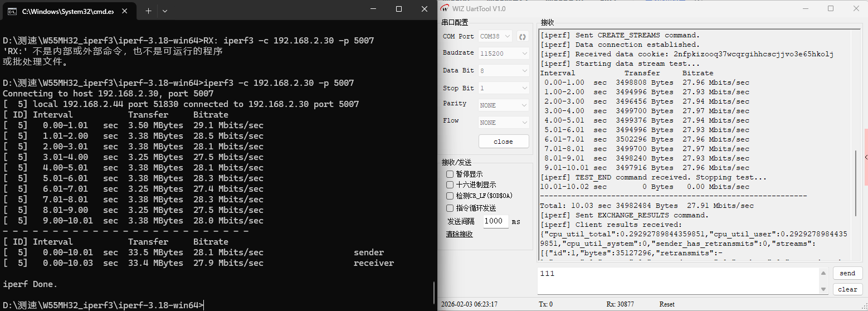This screenshot has height=311, width=868.
Task: Open terminal tab dropdown chevron
Action: coord(165,11)
